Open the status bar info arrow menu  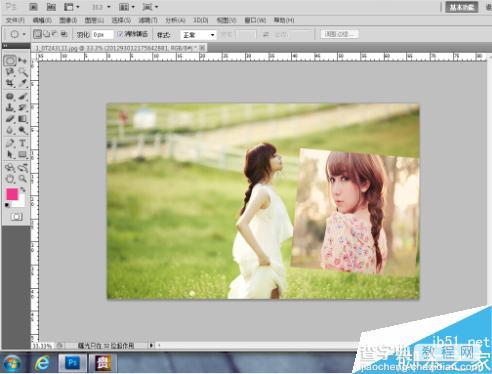(x=151, y=345)
